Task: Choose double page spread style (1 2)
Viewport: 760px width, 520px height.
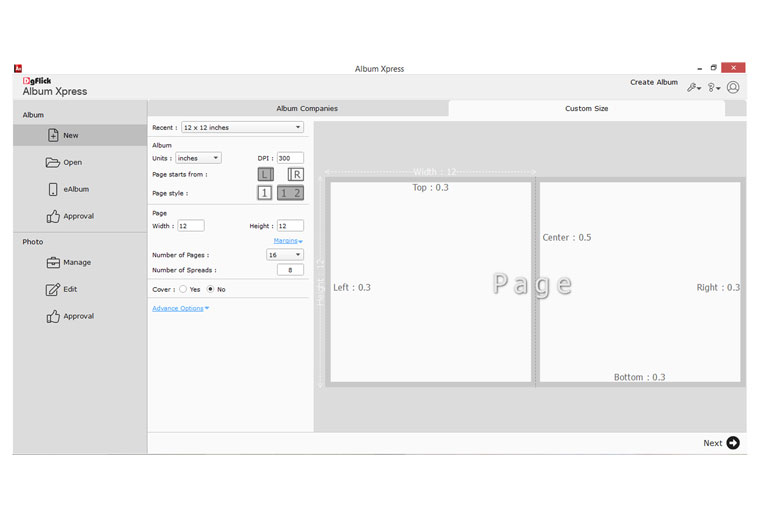Action: pyautogui.click(x=290, y=193)
